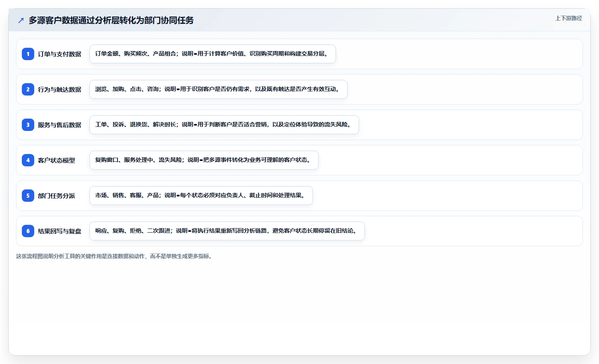Click the 客户状态模型 step label
Screen dimensions: 599x364
(56, 160)
